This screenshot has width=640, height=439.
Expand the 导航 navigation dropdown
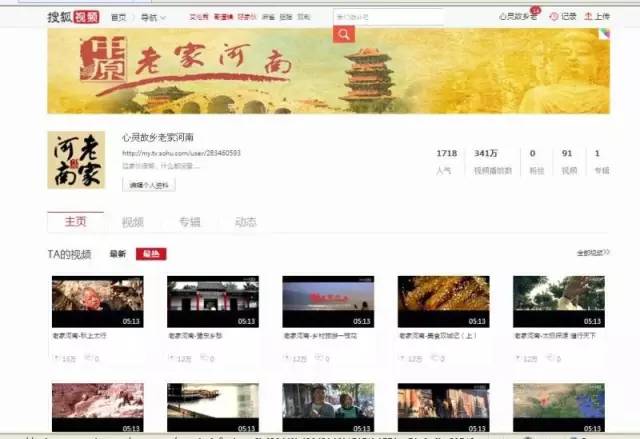(153, 18)
